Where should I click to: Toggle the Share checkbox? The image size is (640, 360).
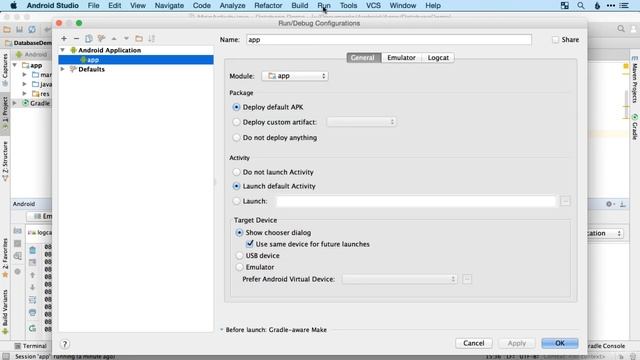pyautogui.click(x=555, y=40)
